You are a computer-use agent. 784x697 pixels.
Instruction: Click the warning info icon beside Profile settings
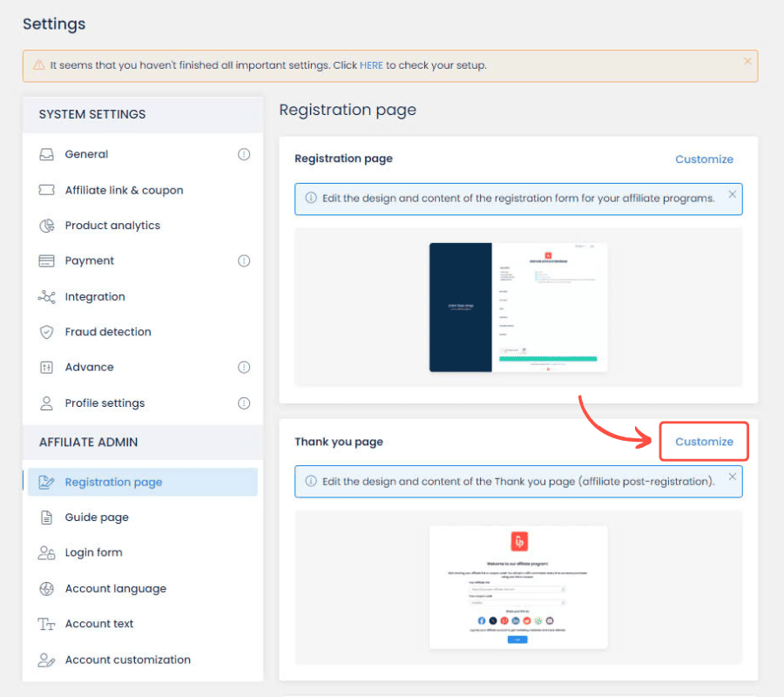coord(244,403)
